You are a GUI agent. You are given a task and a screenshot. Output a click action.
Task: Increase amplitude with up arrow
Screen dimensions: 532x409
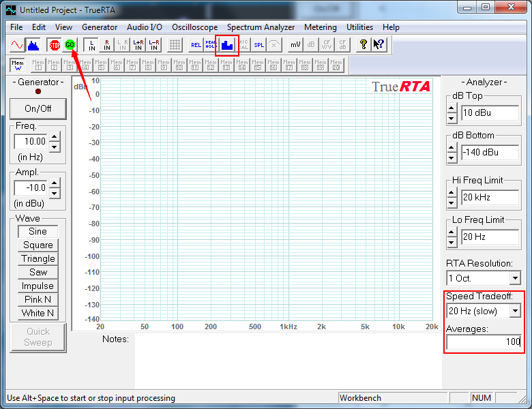coord(55,183)
